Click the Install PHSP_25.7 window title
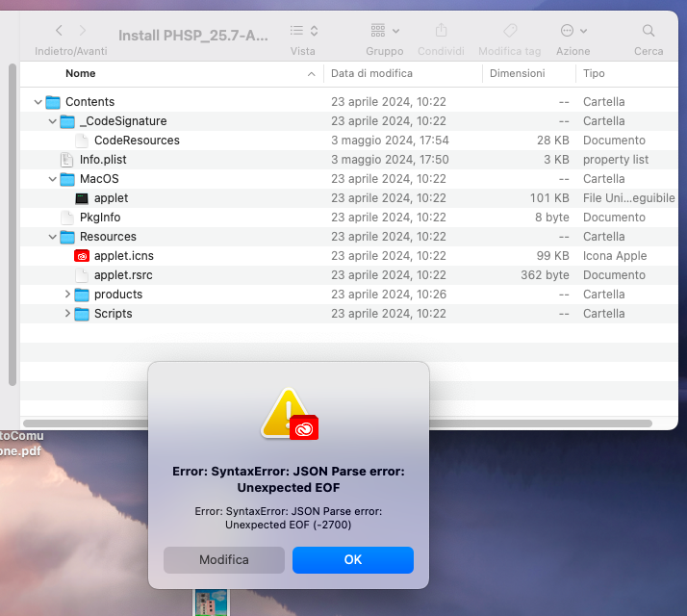The width and height of the screenshot is (687, 616). 193,36
